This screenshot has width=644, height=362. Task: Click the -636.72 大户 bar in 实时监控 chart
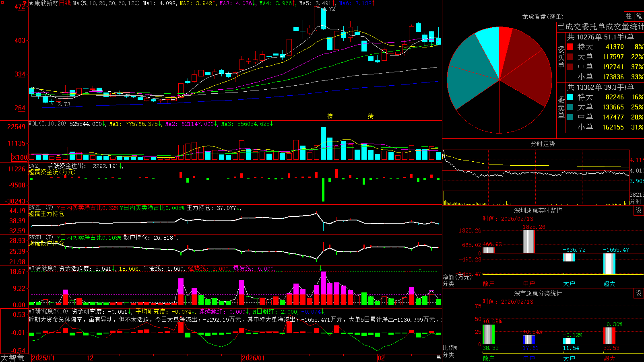pyautogui.click(x=569, y=257)
